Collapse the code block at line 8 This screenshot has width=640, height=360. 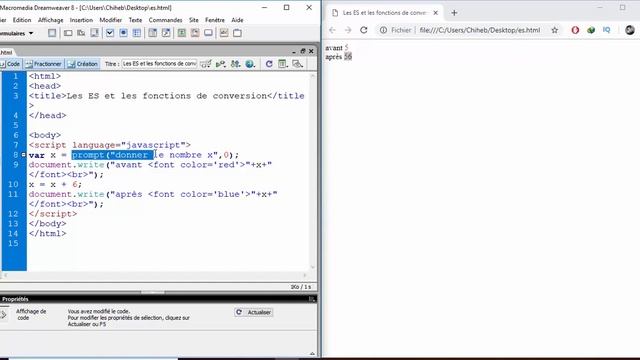coord(23,155)
